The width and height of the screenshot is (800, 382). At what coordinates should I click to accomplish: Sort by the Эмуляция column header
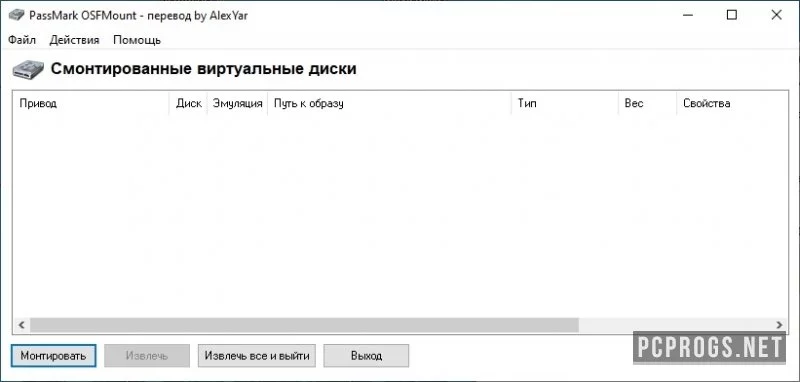[237, 104]
